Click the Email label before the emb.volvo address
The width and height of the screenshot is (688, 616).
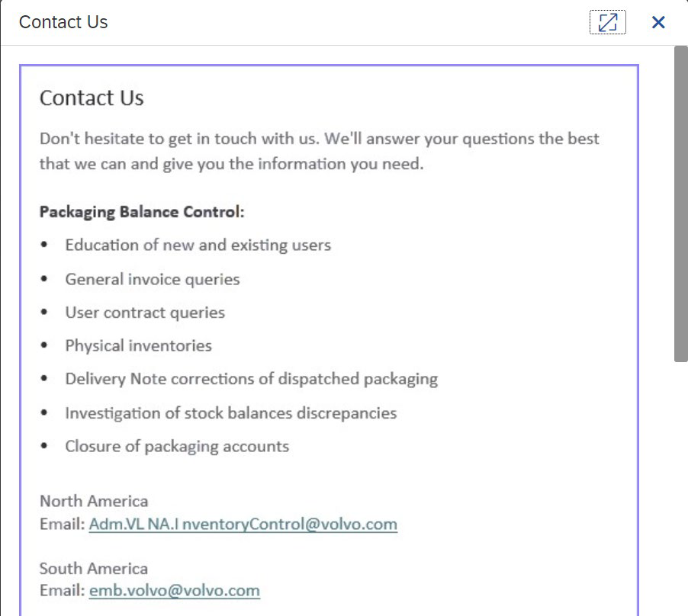tap(62, 591)
